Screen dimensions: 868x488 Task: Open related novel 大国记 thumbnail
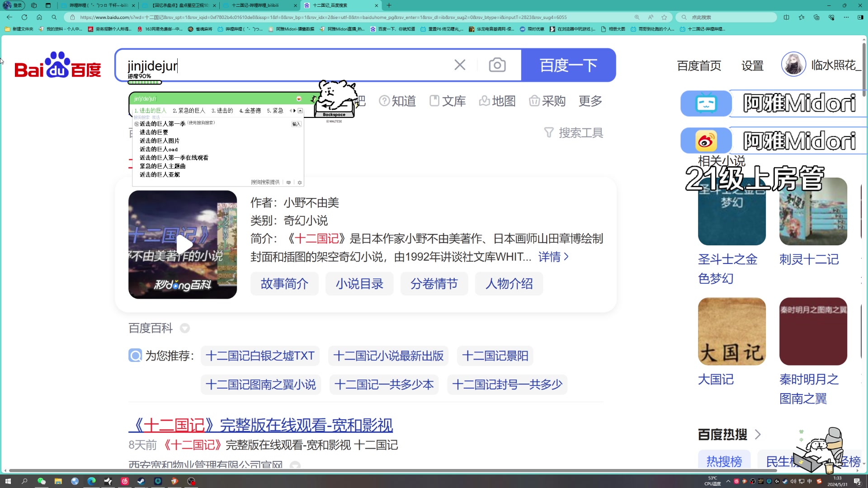pos(731,331)
